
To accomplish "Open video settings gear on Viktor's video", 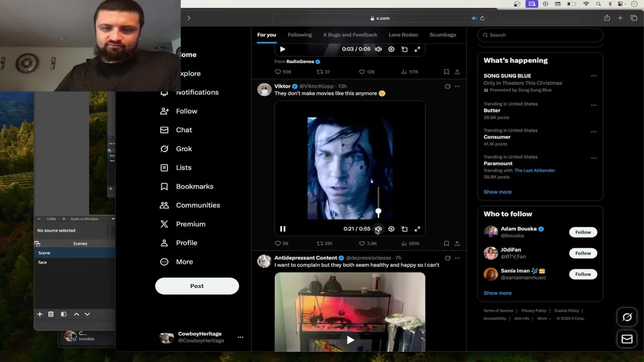I will [391, 229].
